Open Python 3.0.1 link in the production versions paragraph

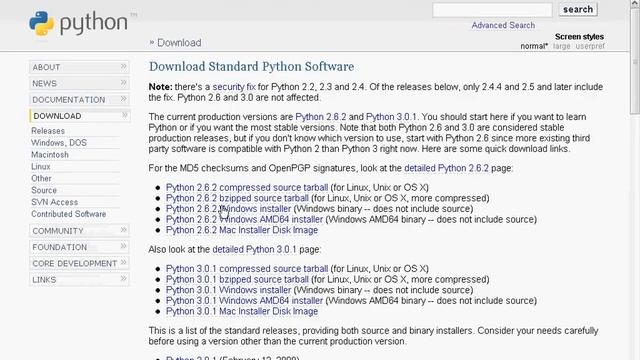click(x=391, y=117)
